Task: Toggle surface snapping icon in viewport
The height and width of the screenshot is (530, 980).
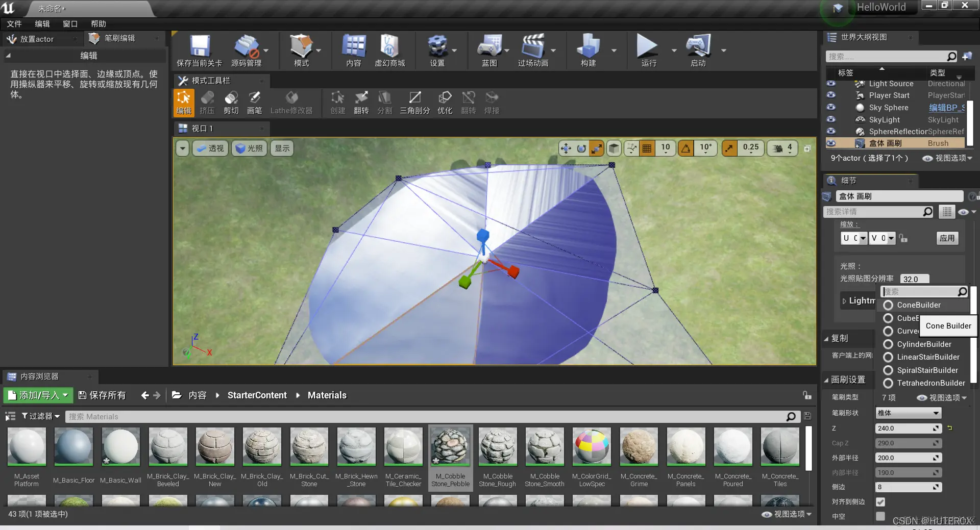Action: pos(632,148)
